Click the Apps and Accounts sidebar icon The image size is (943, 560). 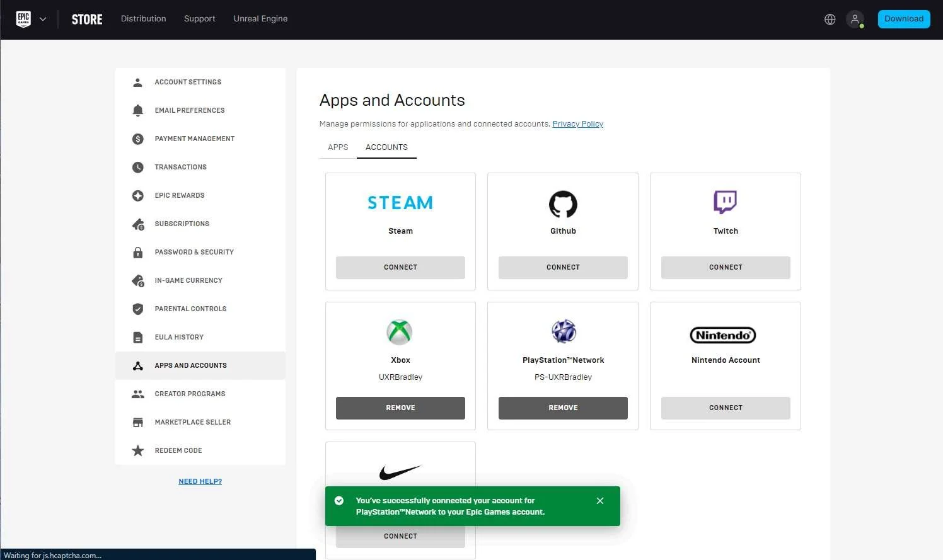coord(138,366)
